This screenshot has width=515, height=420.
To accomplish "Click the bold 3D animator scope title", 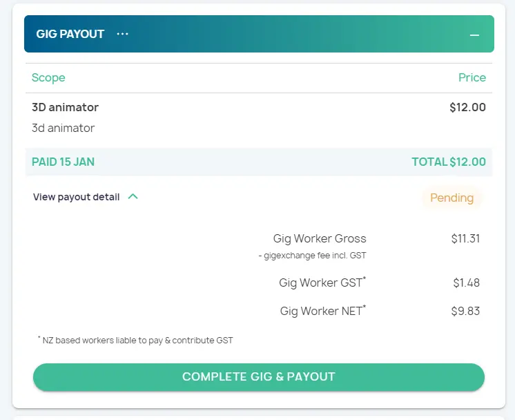I will point(65,107).
